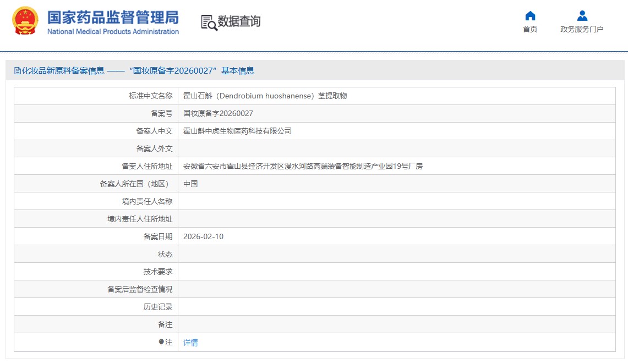Click the National Medical Products Administration text
The image size is (628, 364).
coord(113,32)
